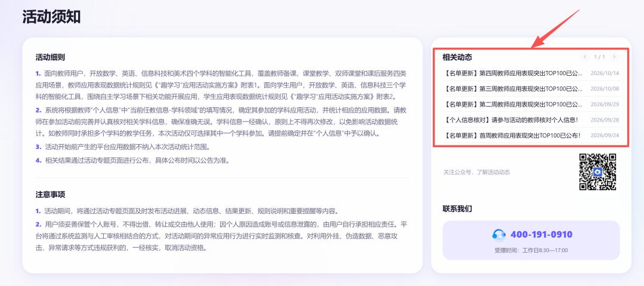Click rule 2 starting with 系统将根据教师
The height and width of the screenshot is (286, 644).
pyautogui.click(x=222, y=122)
